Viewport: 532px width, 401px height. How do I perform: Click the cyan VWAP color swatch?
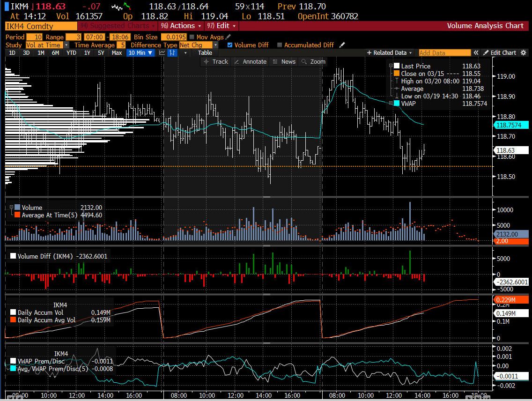tap(397, 104)
